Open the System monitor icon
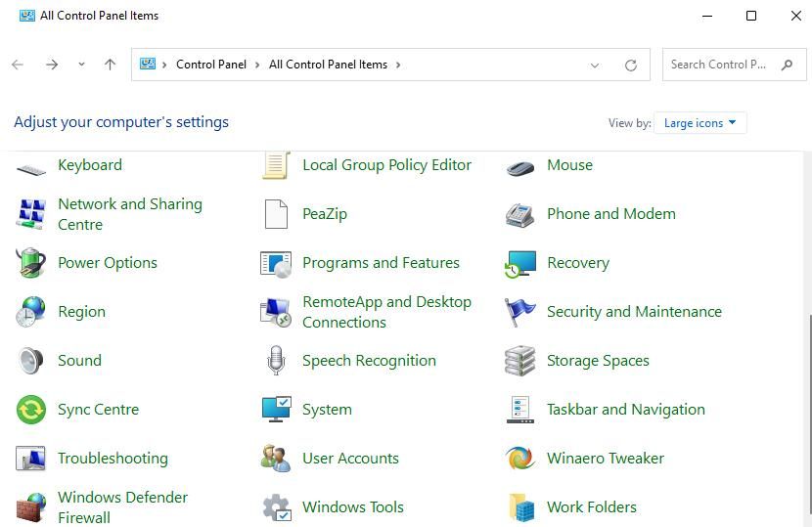The width and height of the screenshot is (812, 527). 276,410
